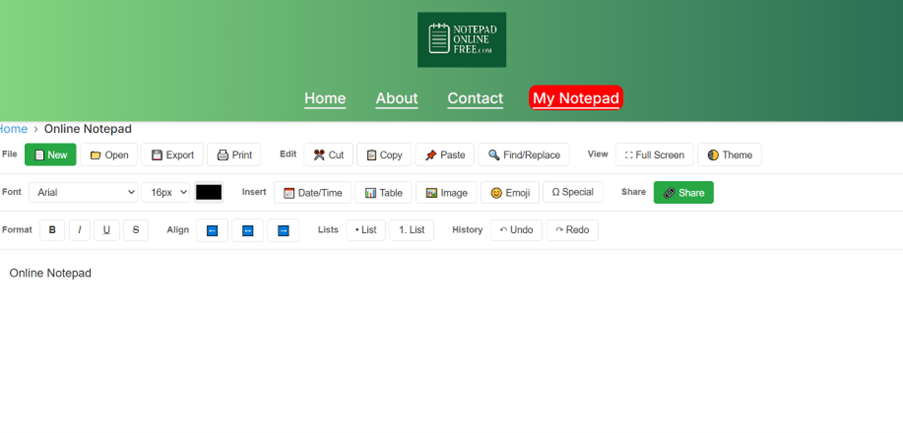Toggle bold formatting
Screen dimensions: 903x433
(x=53, y=230)
